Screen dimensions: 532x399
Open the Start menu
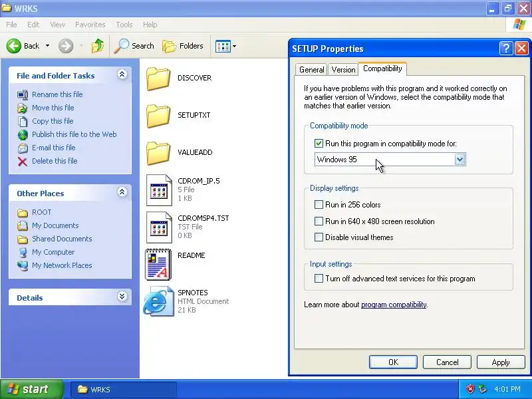(32, 389)
